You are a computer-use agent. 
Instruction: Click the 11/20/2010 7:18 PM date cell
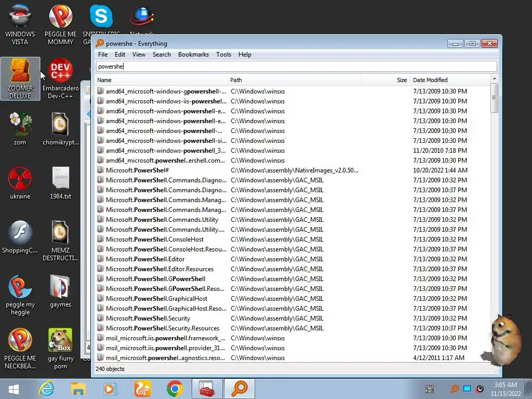pos(440,151)
